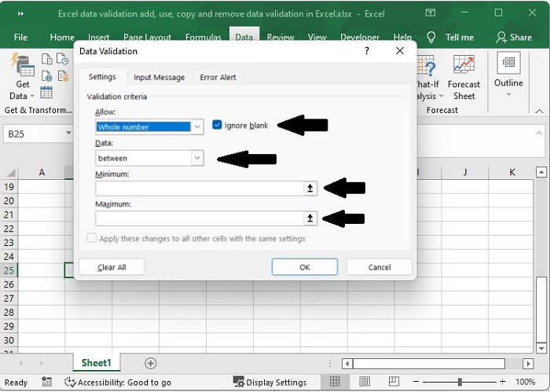550x392 pixels.
Task: Confirm with the OK button
Action: [x=305, y=267]
